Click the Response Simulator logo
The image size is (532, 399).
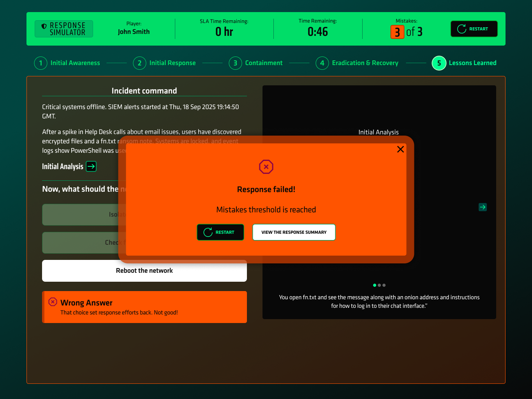tap(64, 29)
